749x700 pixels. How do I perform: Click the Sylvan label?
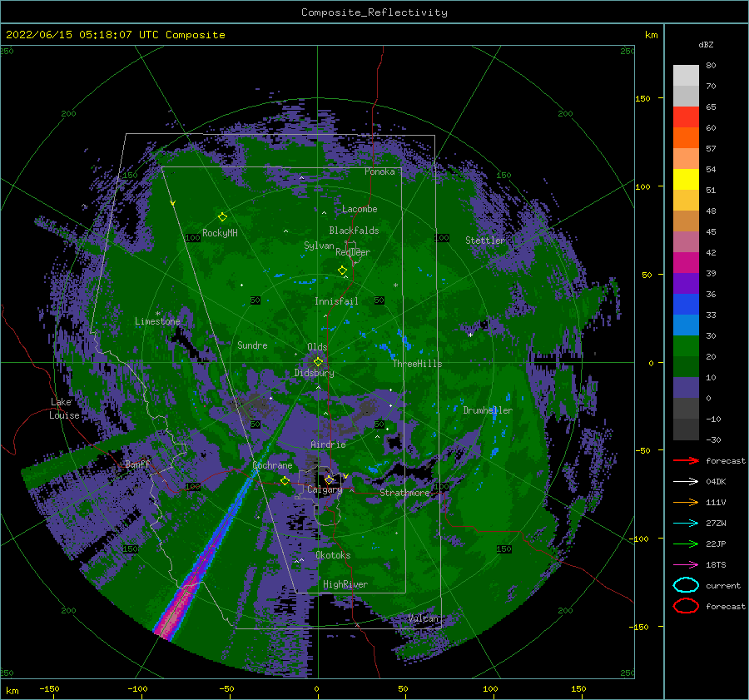pos(319,246)
